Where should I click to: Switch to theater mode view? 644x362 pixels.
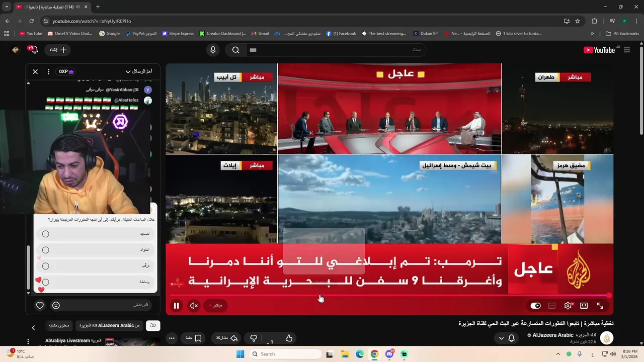(x=584, y=305)
